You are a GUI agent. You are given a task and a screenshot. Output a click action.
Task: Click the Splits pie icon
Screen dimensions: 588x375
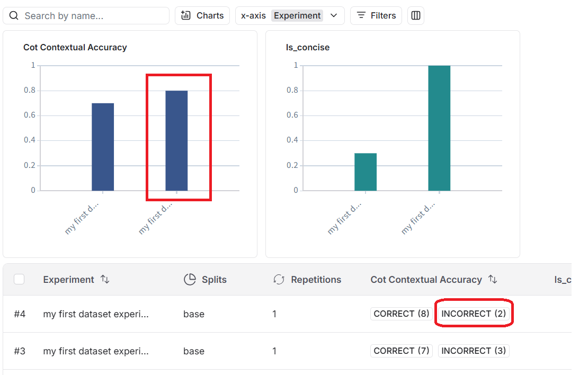190,280
